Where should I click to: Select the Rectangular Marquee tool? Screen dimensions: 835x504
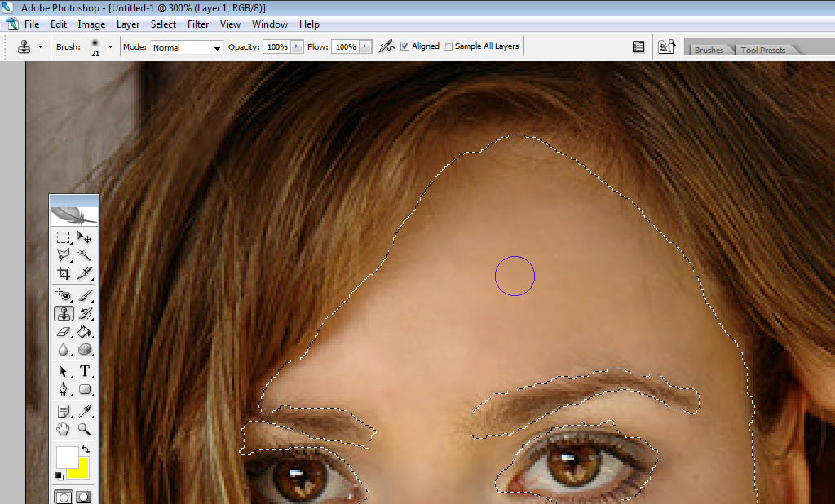tap(64, 237)
